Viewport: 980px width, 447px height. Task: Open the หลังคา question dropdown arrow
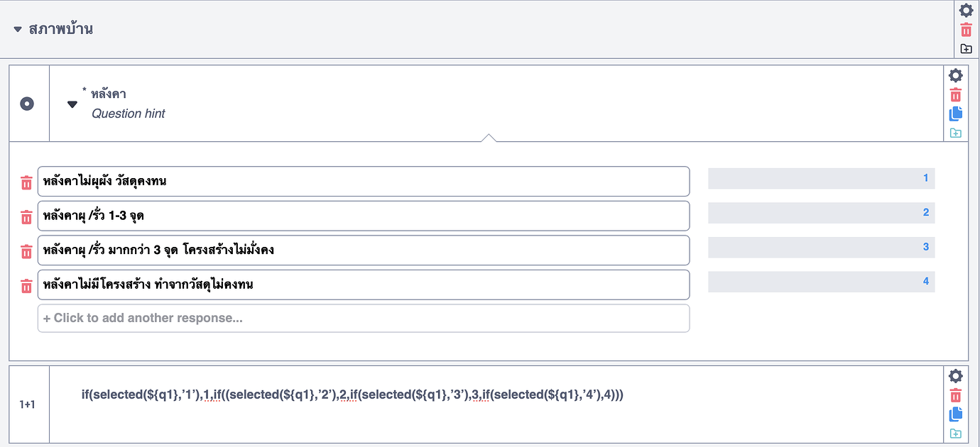(72, 103)
